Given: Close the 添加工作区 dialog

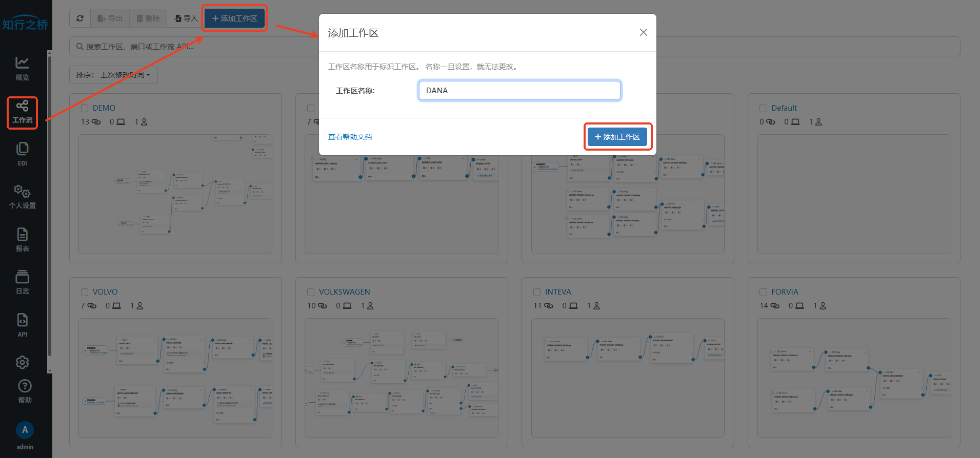Looking at the screenshot, I should point(643,33).
